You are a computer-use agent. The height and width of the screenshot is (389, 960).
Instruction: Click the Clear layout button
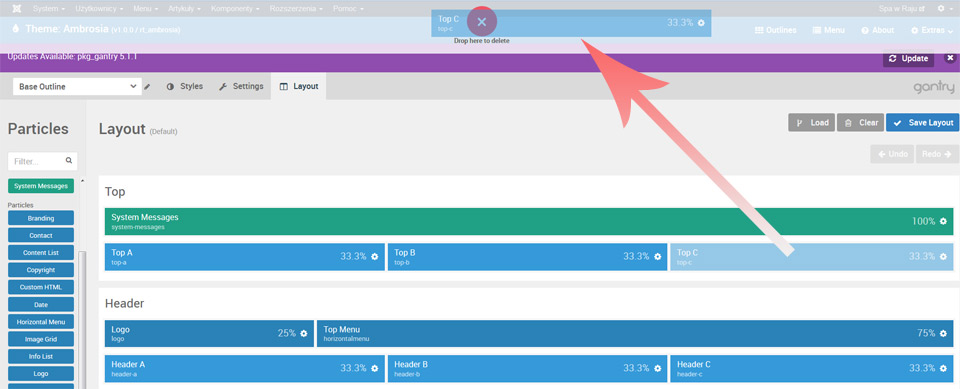pos(860,123)
